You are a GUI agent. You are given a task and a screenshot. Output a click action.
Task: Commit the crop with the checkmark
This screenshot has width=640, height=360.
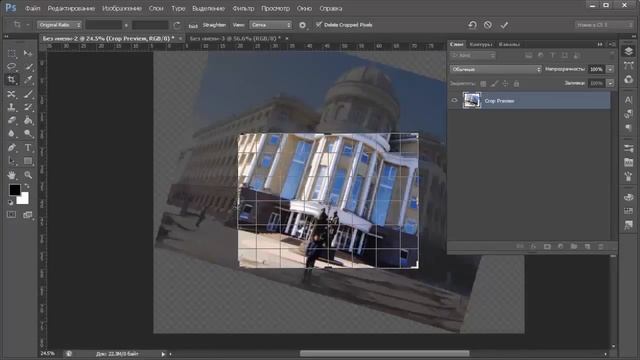504,25
